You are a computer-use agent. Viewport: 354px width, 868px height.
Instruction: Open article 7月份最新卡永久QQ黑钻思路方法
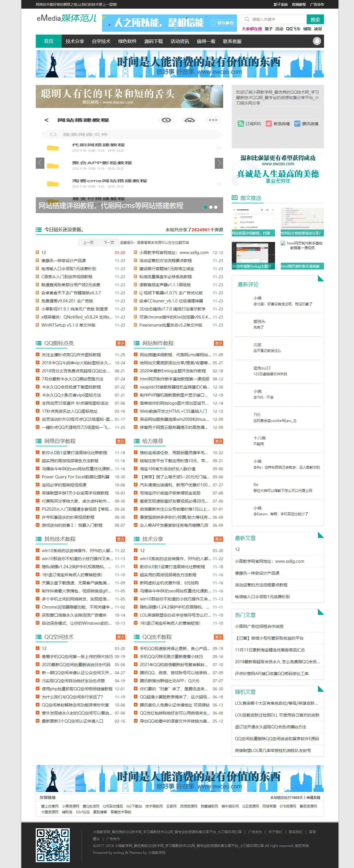(x=72, y=379)
